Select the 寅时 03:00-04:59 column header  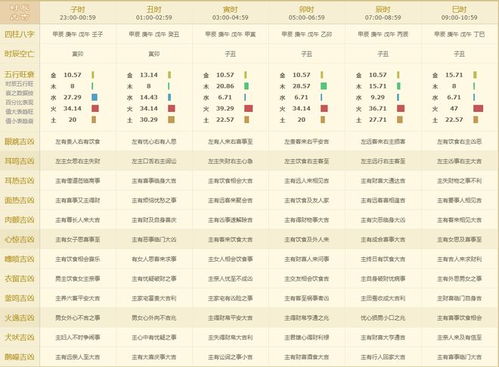click(x=230, y=13)
